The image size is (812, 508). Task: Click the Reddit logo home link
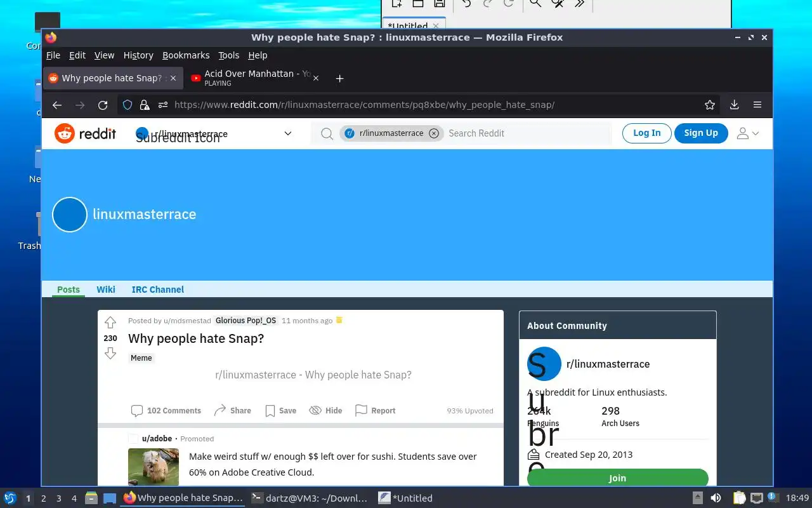point(85,133)
